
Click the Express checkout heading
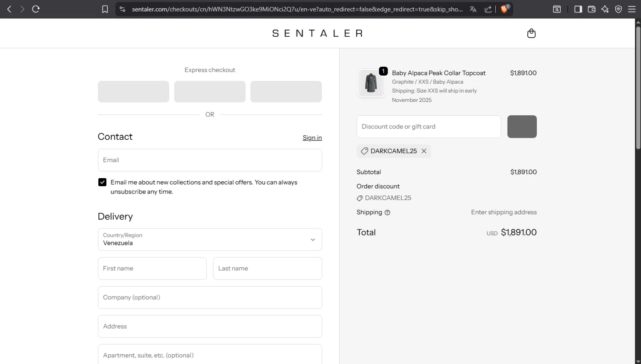coord(210,70)
